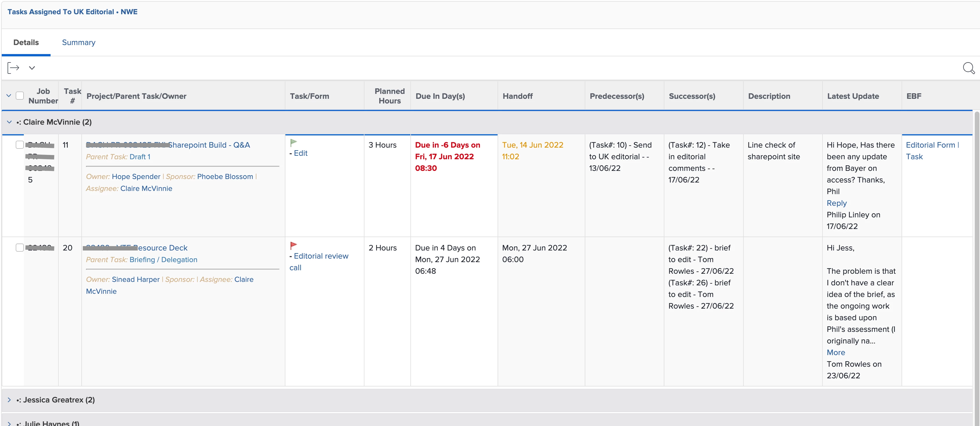The height and width of the screenshot is (426, 980).
Task: Open the search magnifier icon
Action: point(968,68)
